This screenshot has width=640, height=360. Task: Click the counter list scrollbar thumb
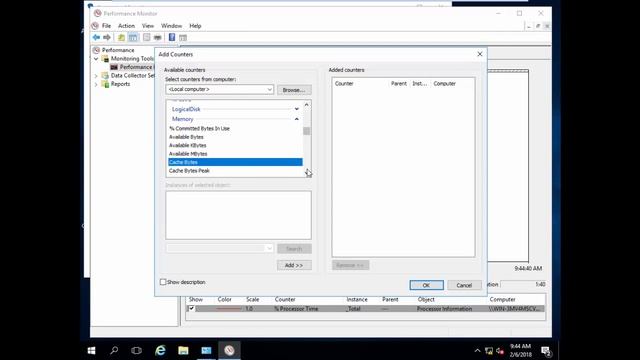coord(307,131)
